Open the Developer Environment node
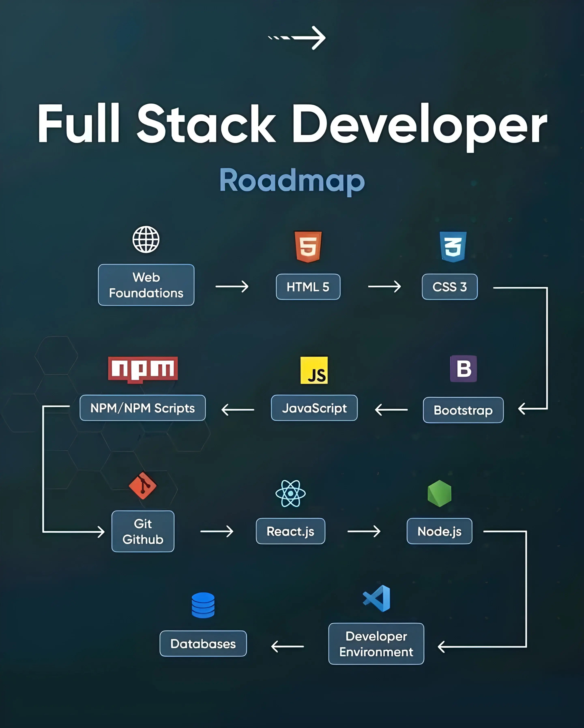The height and width of the screenshot is (728, 584). coord(376,644)
